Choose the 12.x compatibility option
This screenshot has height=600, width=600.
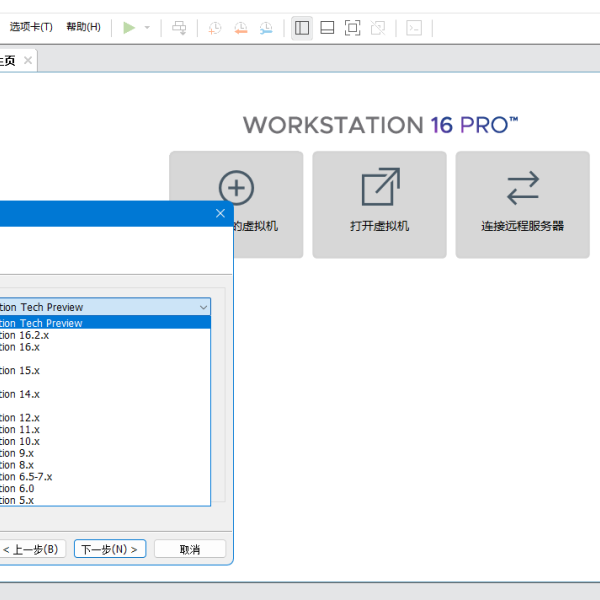105,417
